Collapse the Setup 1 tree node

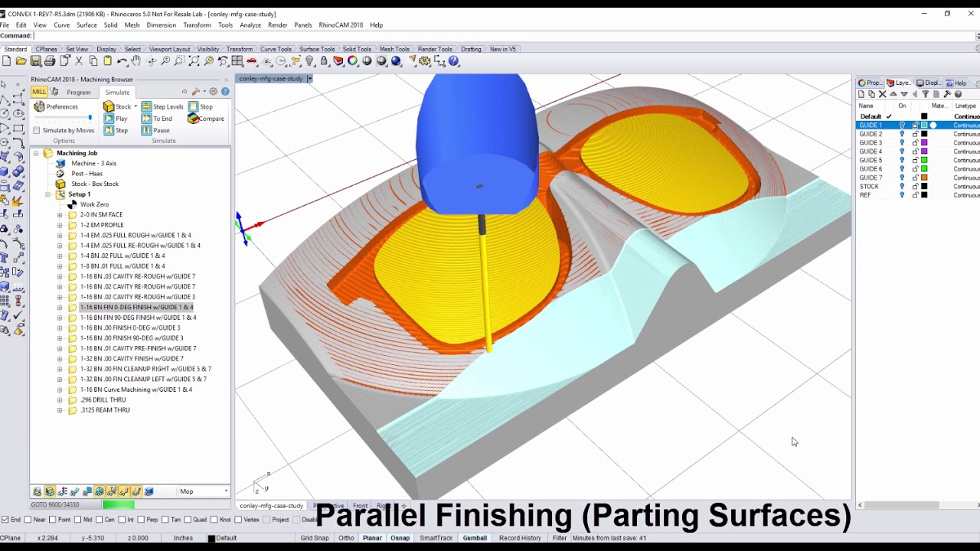(48, 194)
